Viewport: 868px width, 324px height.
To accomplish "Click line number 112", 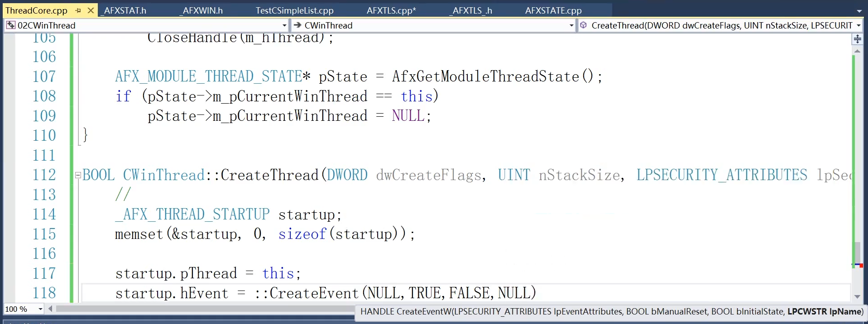I will pyautogui.click(x=44, y=175).
